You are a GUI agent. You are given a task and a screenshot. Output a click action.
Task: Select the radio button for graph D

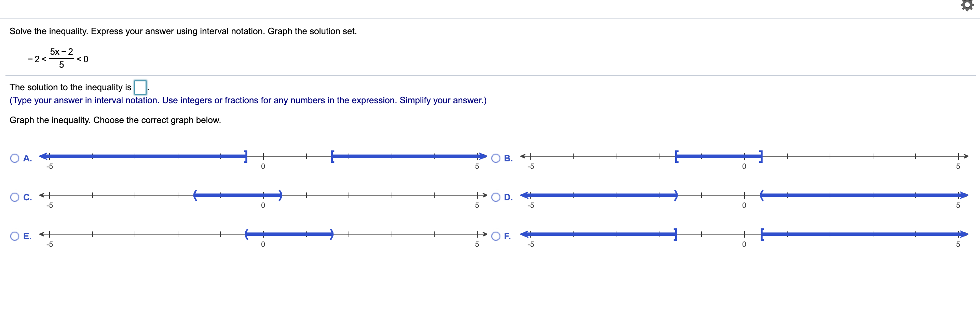tap(496, 197)
